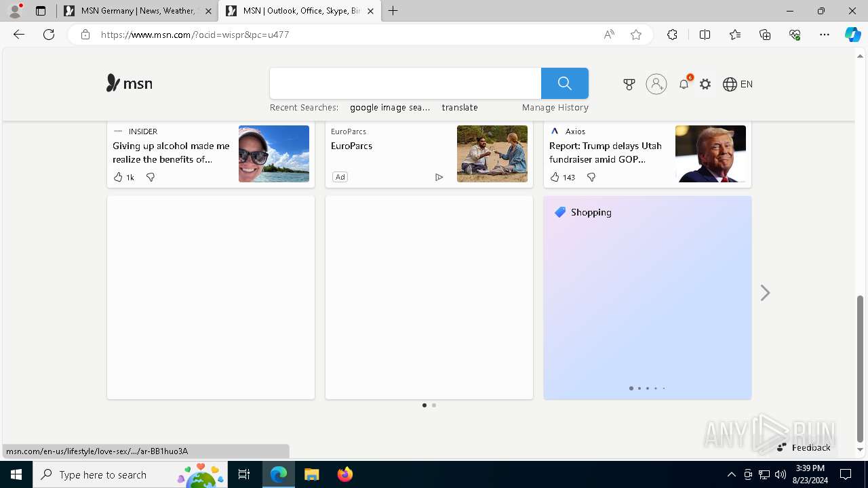Click recent search 'google image sea...'
This screenshot has width=868, height=488.
click(x=390, y=107)
